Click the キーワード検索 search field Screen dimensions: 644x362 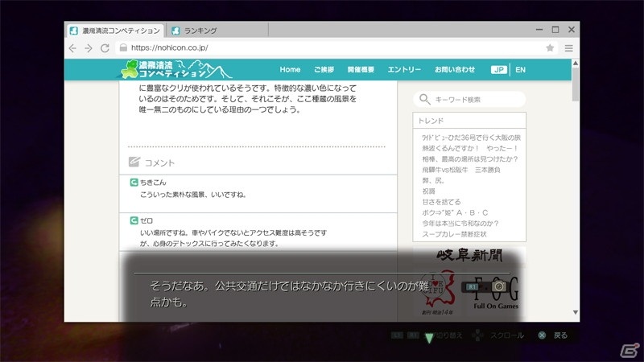coord(469,99)
